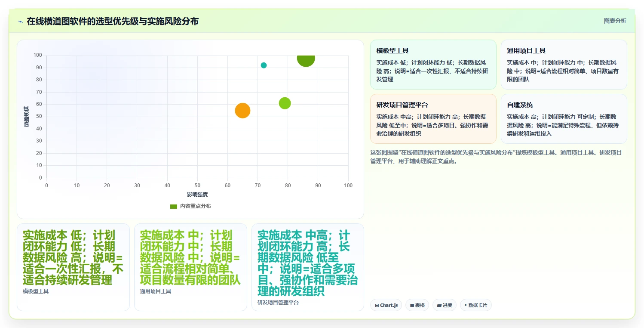Image resolution: width=644 pixels, height=328 pixels.
Task: Click the 表格 tag icon
Action: pos(412,305)
